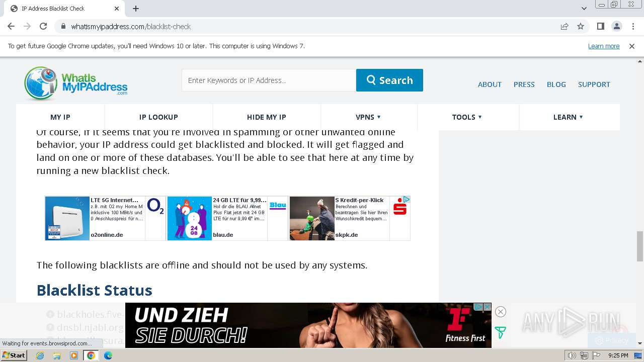The height and width of the screenshot is (362, 644).
Task: Open Windows Explorer folder from taskbar
Action: click(57, 355)
